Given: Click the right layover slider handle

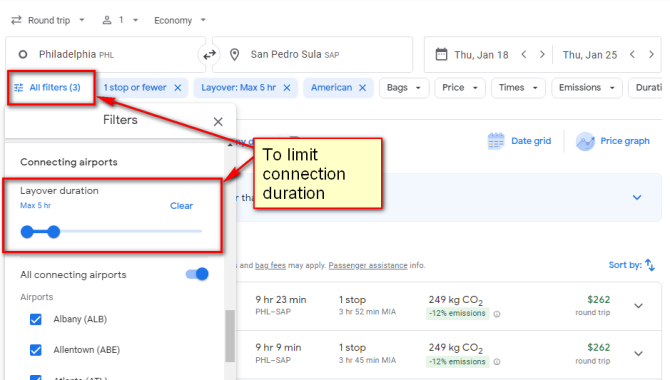Looking at the screenshot, I should (x=53, y=232).
